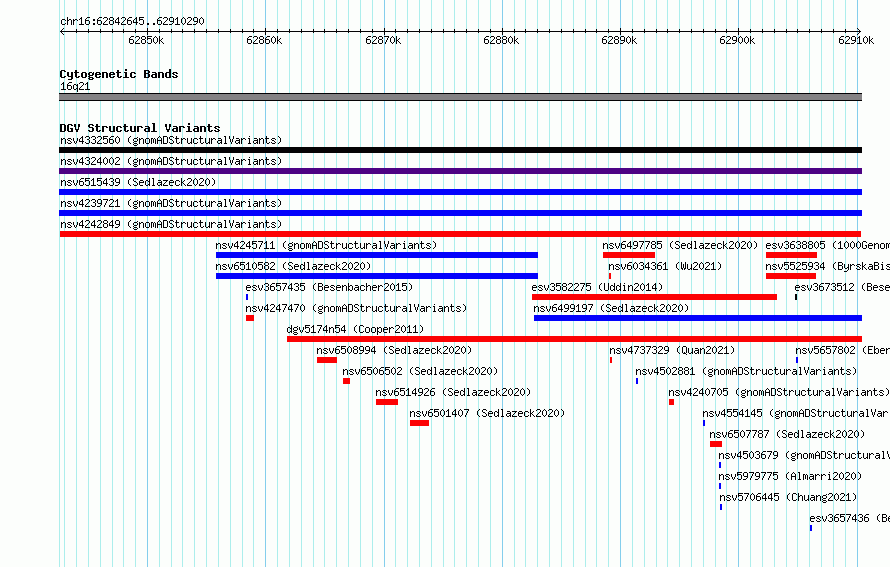
Task: Click the red nsv6508994 variant bar
Action: tap(327, 360)
